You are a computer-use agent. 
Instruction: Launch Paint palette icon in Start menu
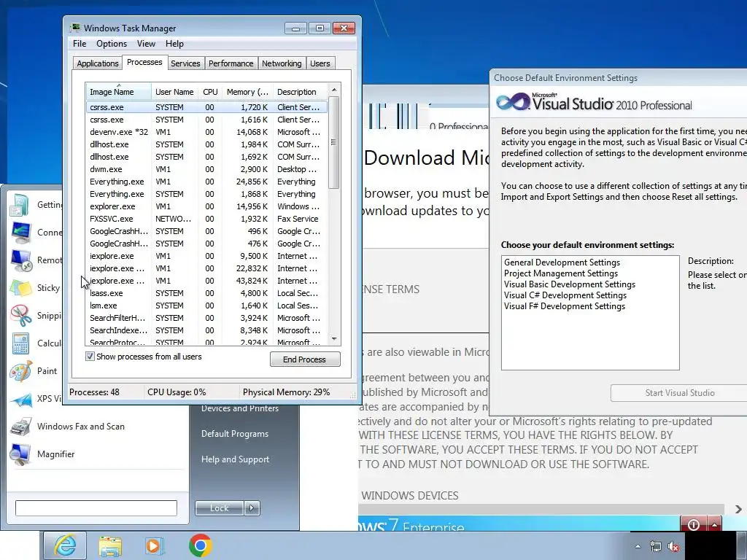[x=21, y=371]
